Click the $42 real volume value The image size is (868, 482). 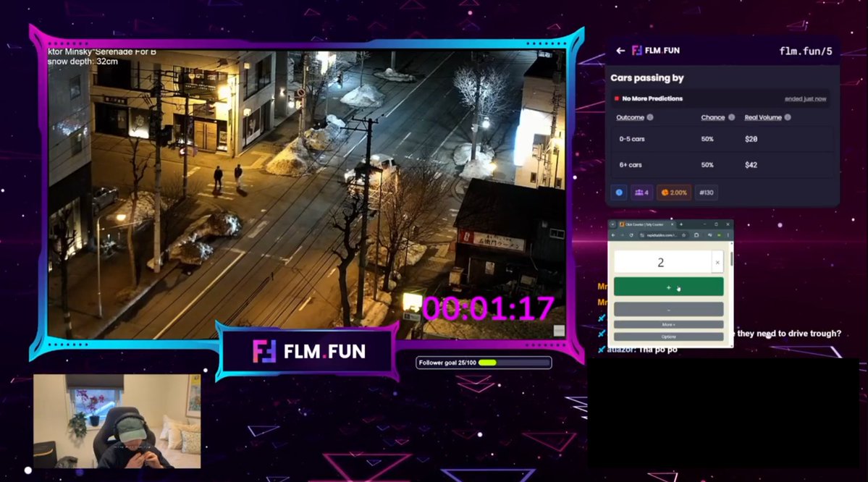tap(751, 165)
